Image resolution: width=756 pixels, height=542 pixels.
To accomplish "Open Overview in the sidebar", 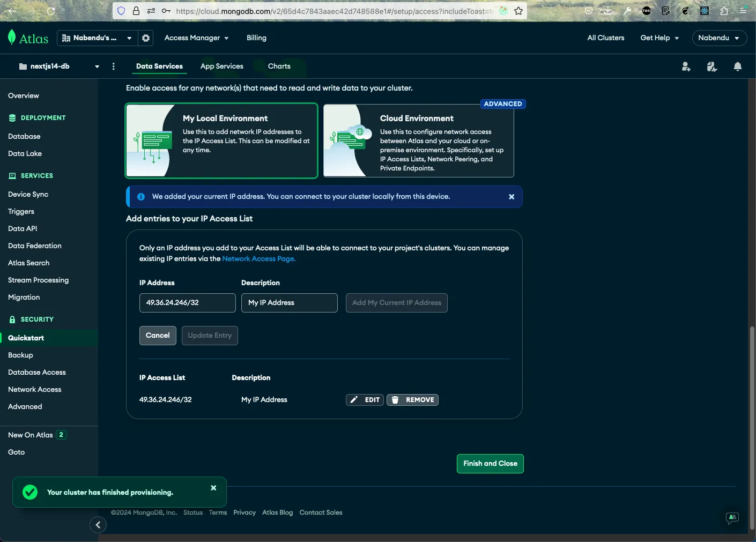I will (x=24, y=96).
